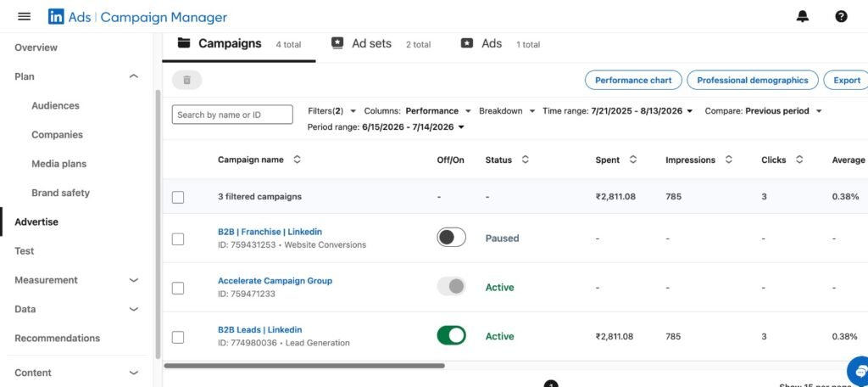Viewport: 868px width, 387px height.
Task: Select the Accelerate Campaign Group checkbox
Action: click(x=178, y=289)
